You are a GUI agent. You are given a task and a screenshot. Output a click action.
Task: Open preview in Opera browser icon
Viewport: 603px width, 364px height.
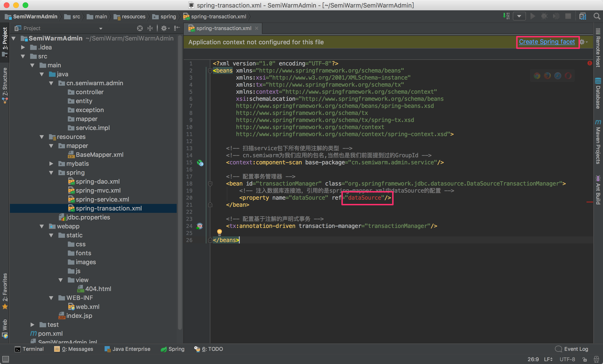pyautogui.click(x=568, y=76)
